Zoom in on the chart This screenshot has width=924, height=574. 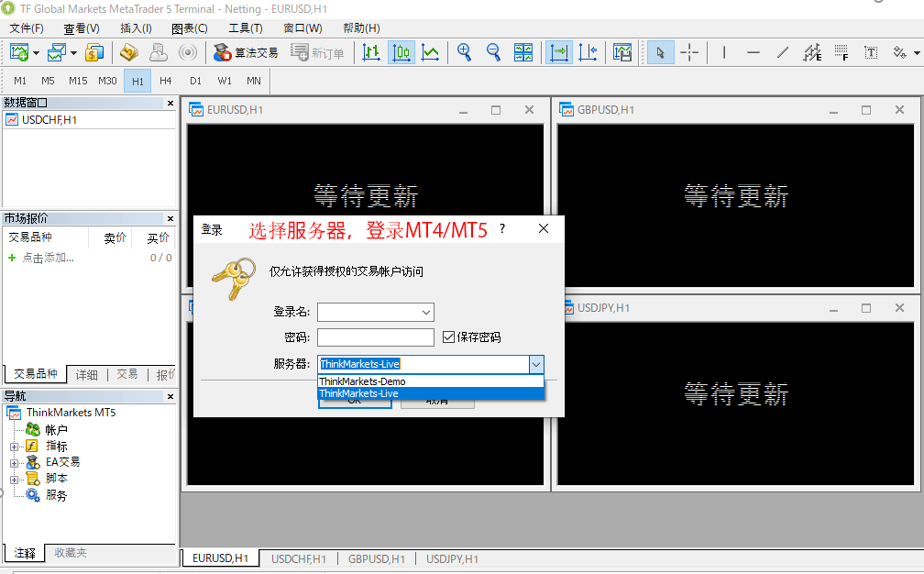pyautogui.click(x=465, y=52)
